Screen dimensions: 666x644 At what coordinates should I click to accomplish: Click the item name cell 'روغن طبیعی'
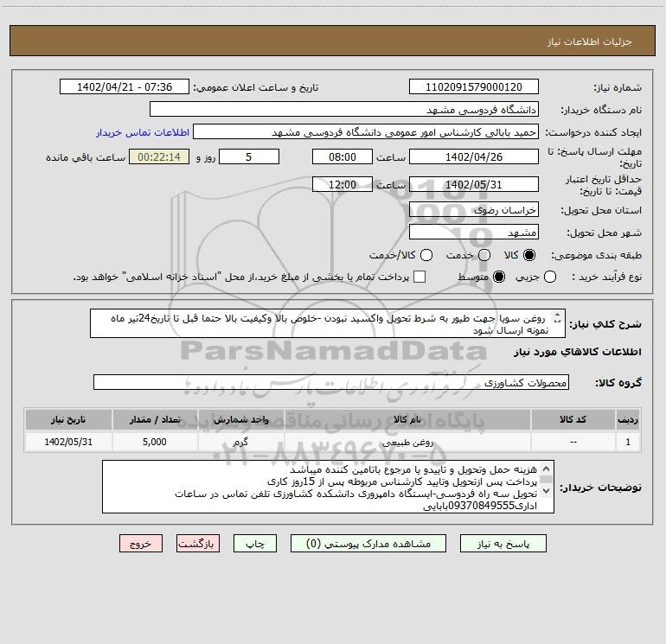[407, 442]
